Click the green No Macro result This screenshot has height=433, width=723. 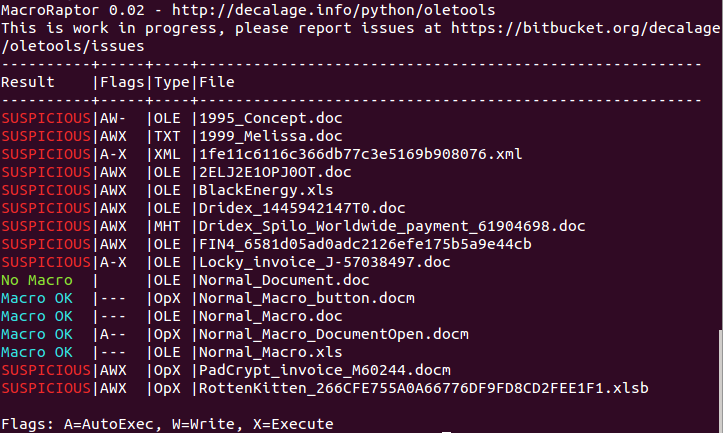tap(37, 280)
